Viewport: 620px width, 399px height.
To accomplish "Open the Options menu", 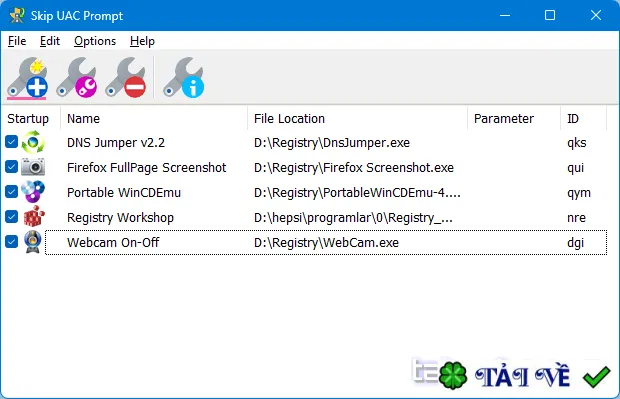I will (95, 41).
